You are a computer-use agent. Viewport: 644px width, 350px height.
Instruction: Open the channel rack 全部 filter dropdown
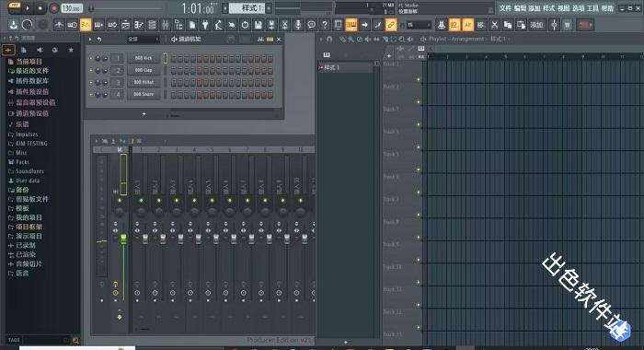point(143,39)
